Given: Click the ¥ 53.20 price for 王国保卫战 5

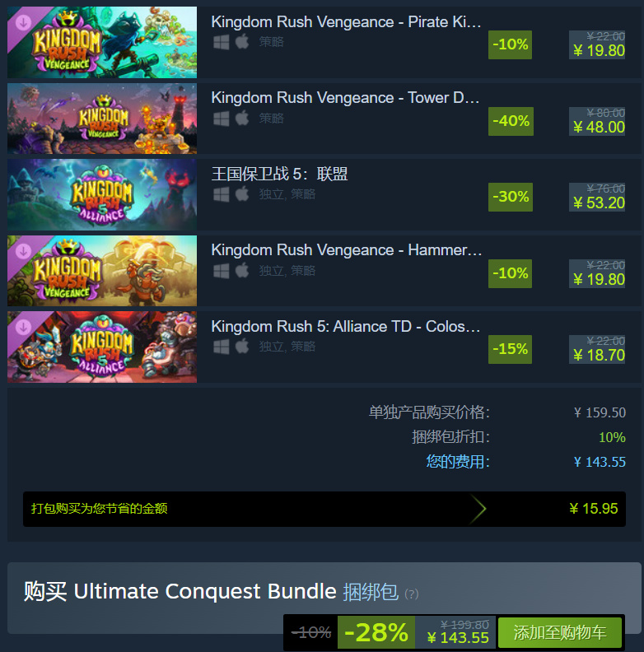Looking at the screenshot, I should (599, 203).
